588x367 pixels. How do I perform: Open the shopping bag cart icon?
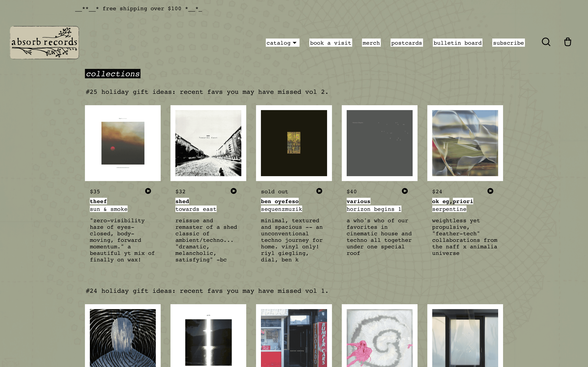click(x=567, y=42)
